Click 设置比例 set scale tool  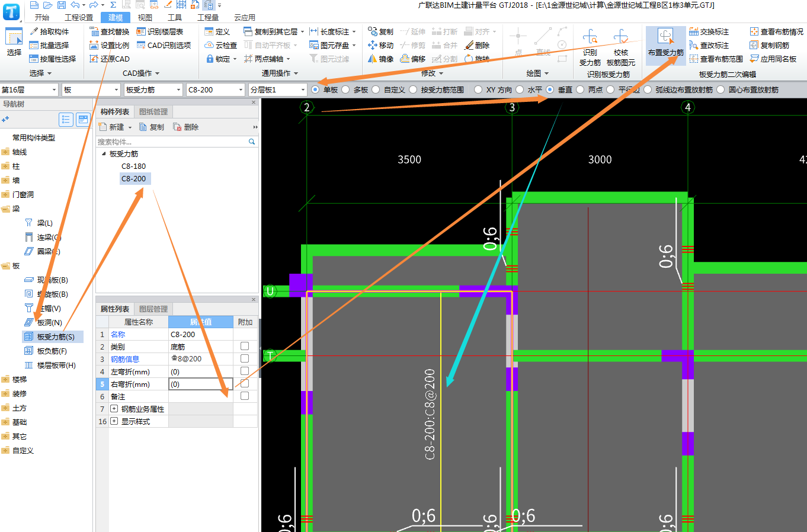(x=109, y=45)
